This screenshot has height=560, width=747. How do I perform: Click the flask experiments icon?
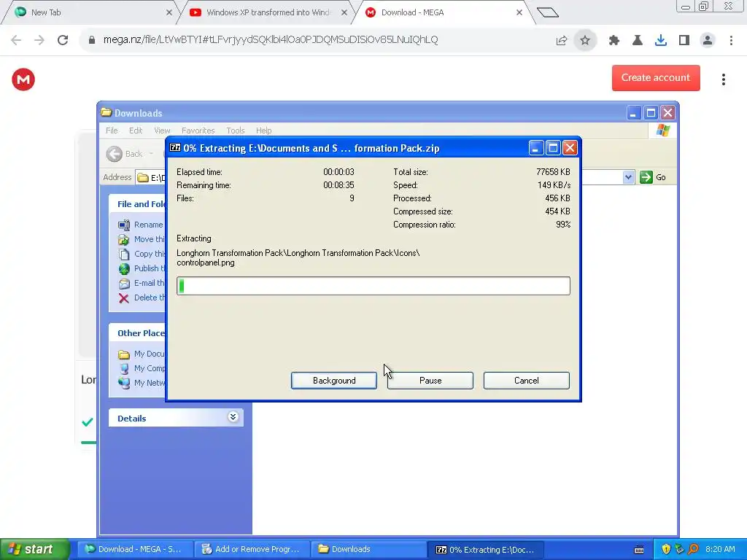pos(638,41)
